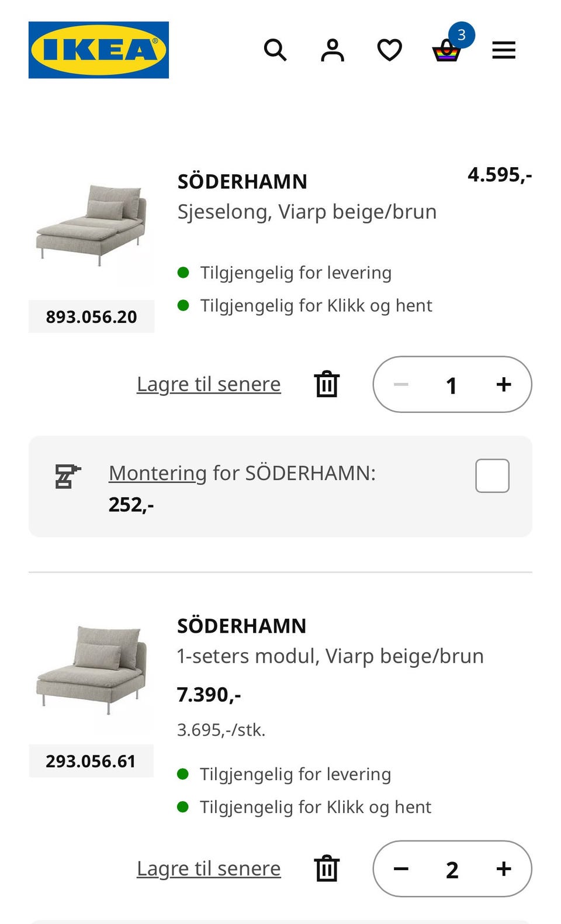Open the favorites heart icon
This screenshot has width=561, height=924.
[x=389, y=50]
